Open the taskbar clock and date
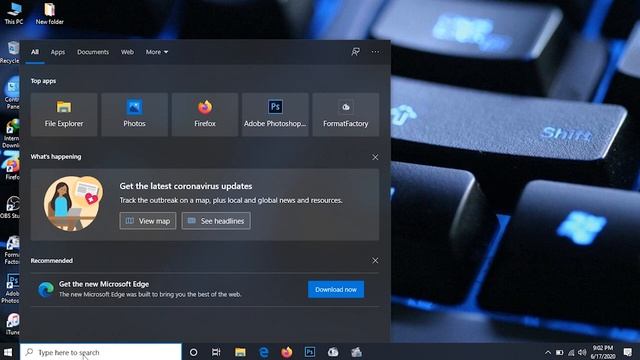 (603, 352)
